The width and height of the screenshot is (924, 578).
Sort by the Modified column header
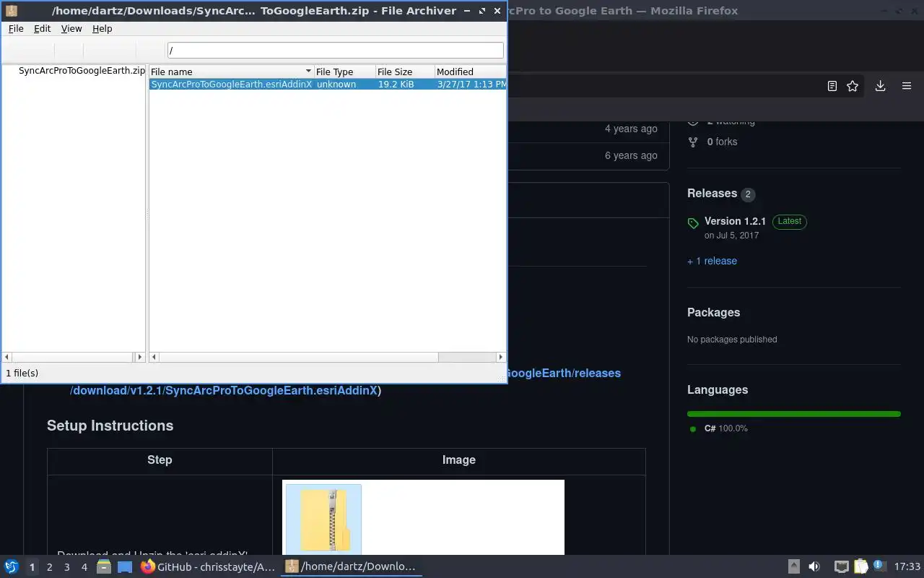click(470, 72)
